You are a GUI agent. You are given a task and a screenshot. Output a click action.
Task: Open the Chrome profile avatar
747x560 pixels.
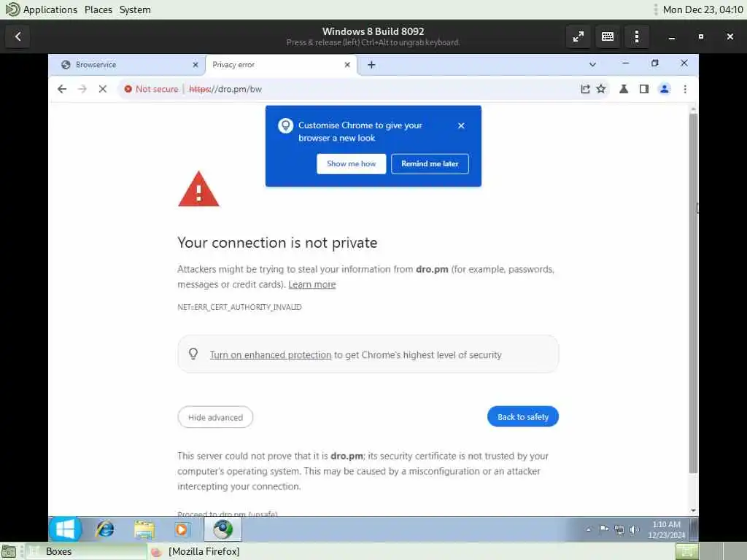pyautogui.click(x=664, y=89)
